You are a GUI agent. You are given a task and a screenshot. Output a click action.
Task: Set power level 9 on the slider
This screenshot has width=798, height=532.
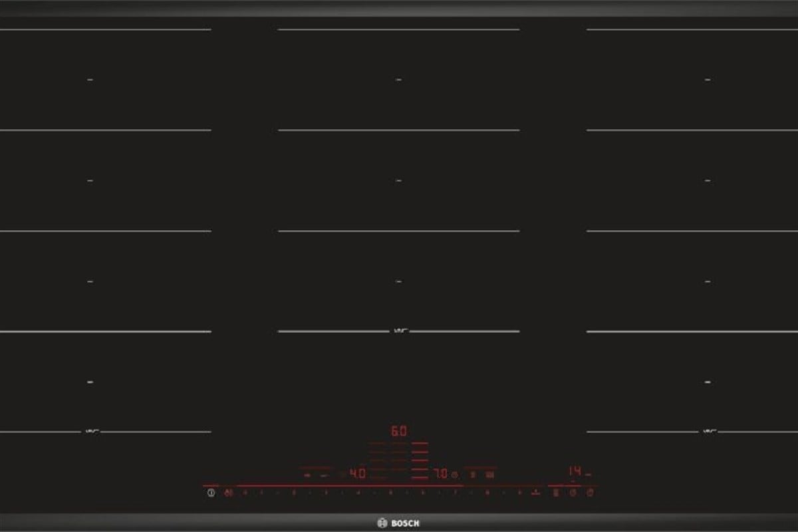click(x=520, y=493)
